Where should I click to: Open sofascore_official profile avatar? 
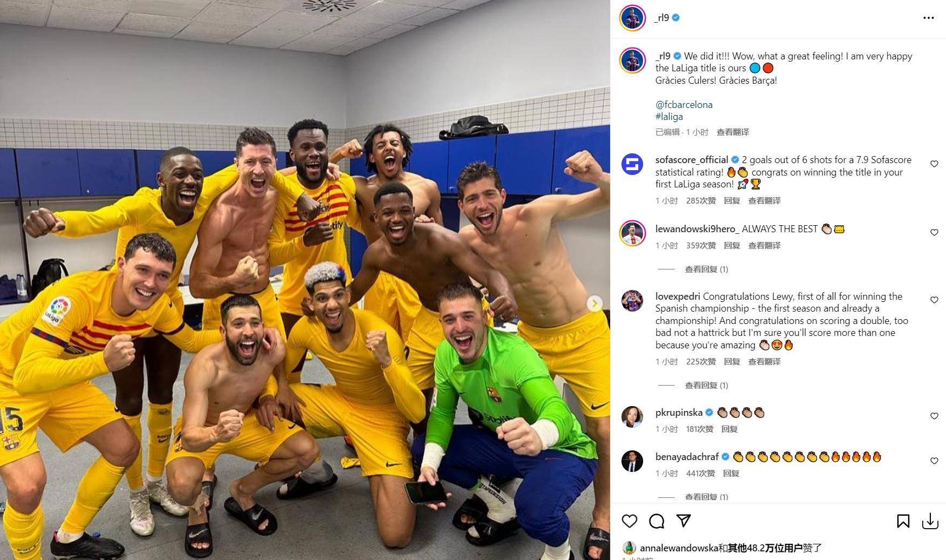[x=632, y=164]
